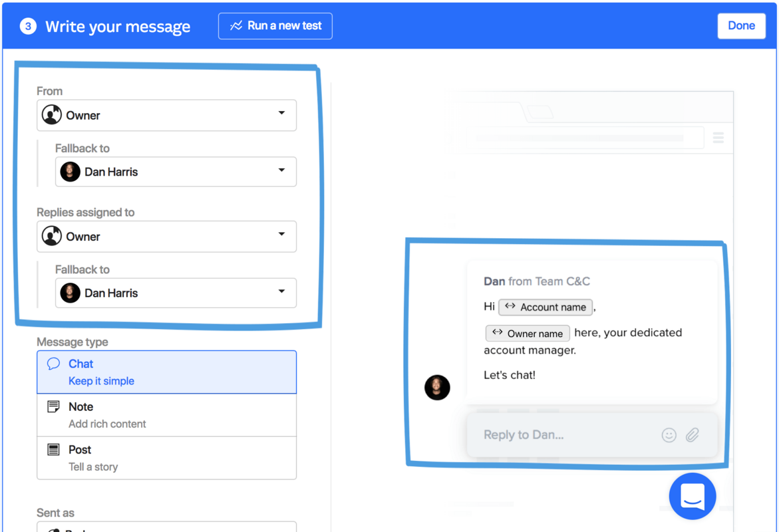Expand the Fallback to Dan Harris dropdown

[176, 172]
